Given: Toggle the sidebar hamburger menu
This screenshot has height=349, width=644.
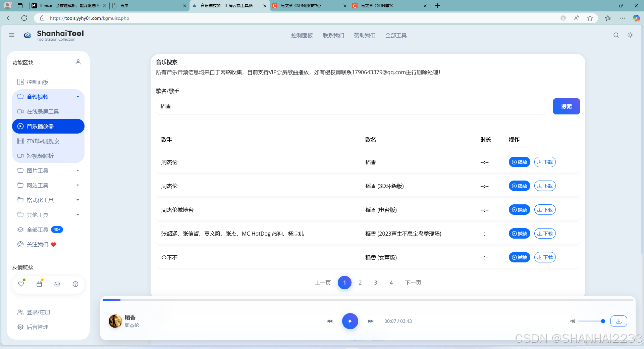Looking at the screenshot, I should tap(12, 35).
